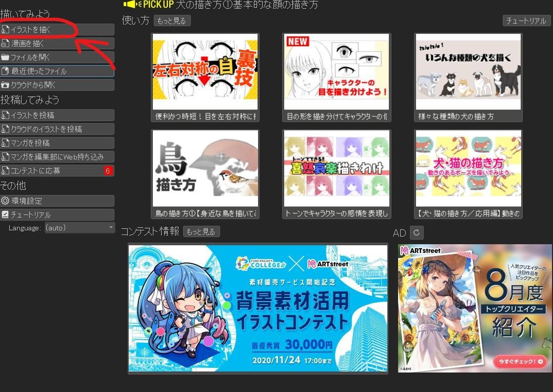
Task: Select the マンガを投稿 sidebar icon
Action: click(6, 143)
